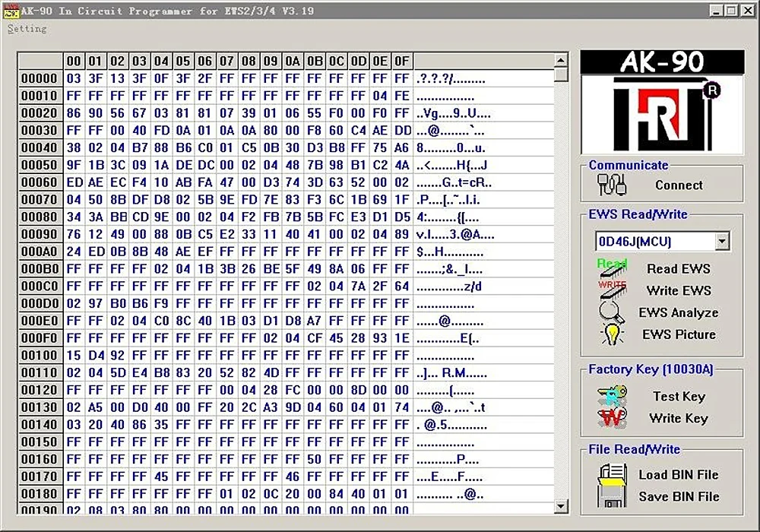Click the Load BIN File document icon

coord(612,473)
